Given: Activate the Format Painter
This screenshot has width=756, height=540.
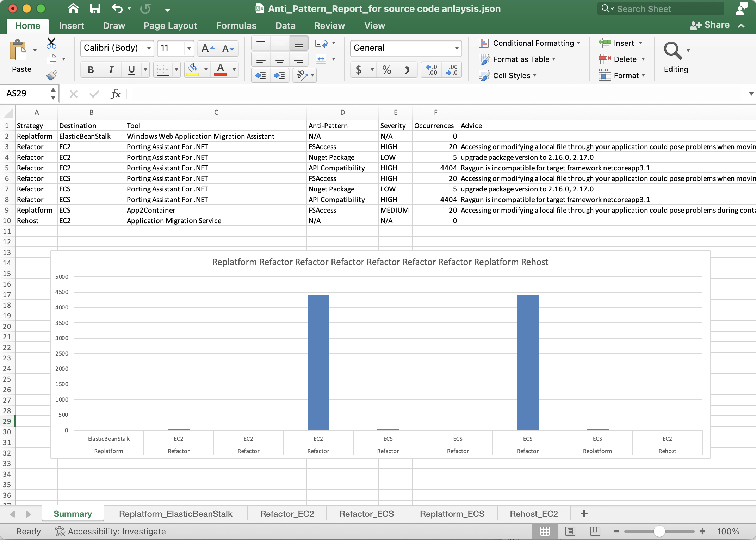Looking at the screenshot, I should coord(51,75).
